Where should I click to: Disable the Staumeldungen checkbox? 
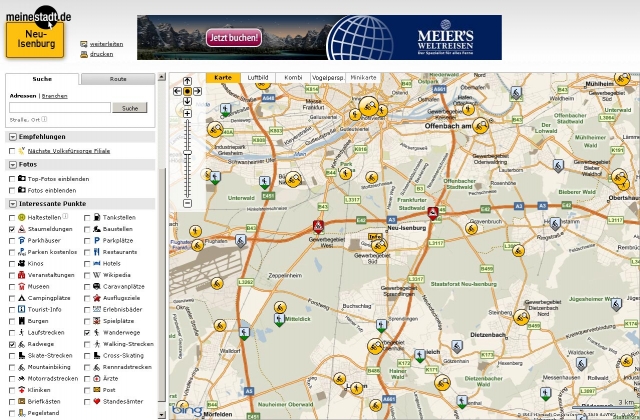12,229
